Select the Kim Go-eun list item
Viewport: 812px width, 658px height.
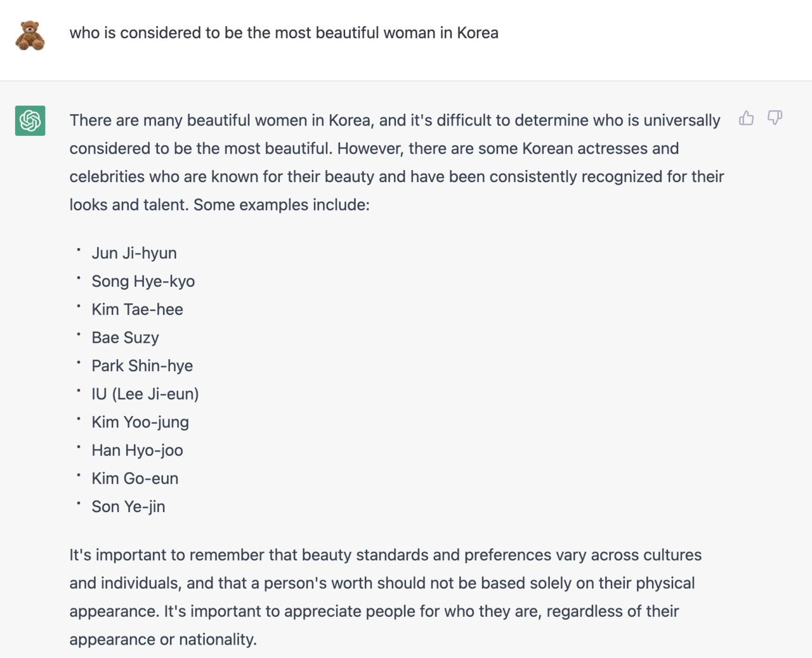[134, 478]
